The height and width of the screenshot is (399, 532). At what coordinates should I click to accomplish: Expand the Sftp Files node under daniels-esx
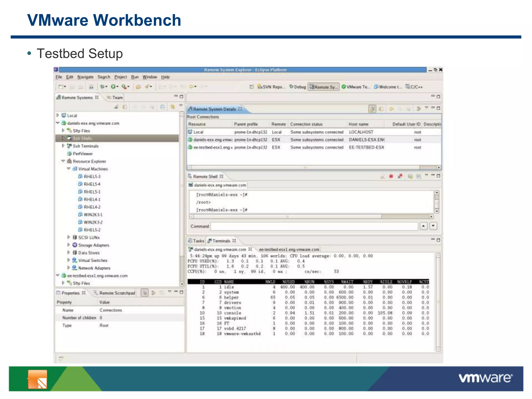point(63,130)
